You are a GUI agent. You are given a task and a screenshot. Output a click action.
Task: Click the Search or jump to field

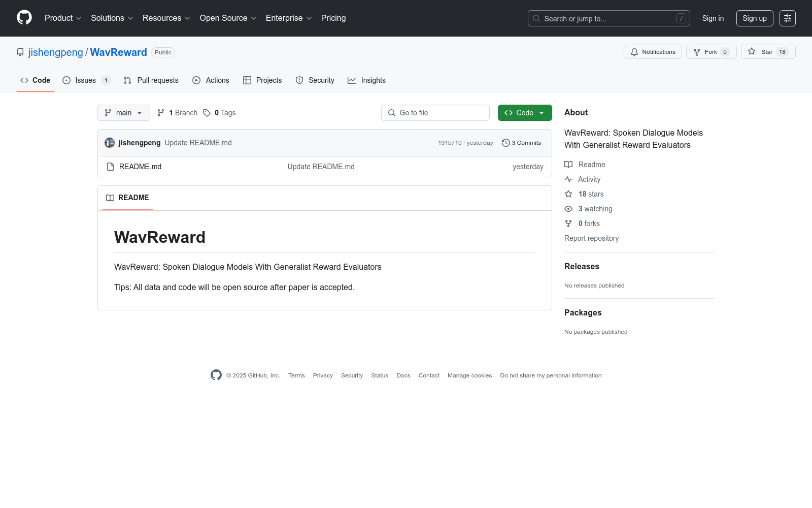point(609,18)
